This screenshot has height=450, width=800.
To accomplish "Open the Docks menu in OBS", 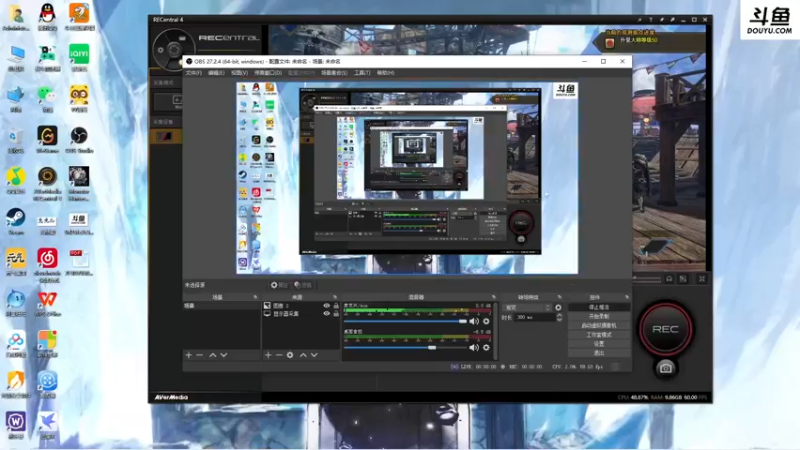I will 268,73.
